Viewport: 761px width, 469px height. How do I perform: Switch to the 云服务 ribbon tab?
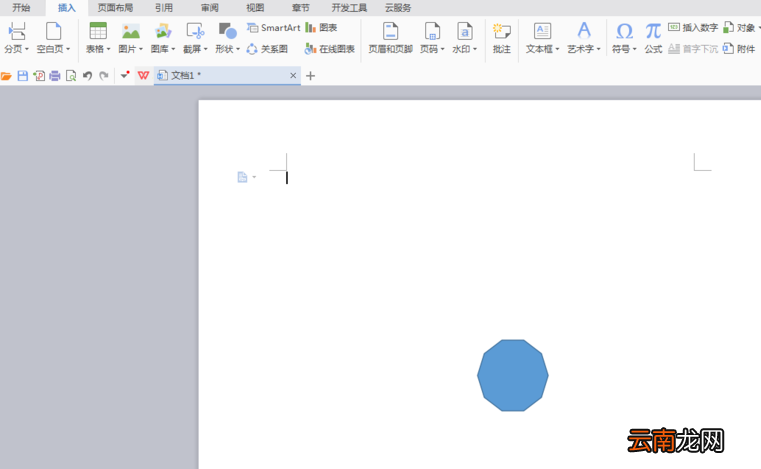pyautogui.click(x=398, y=8)
